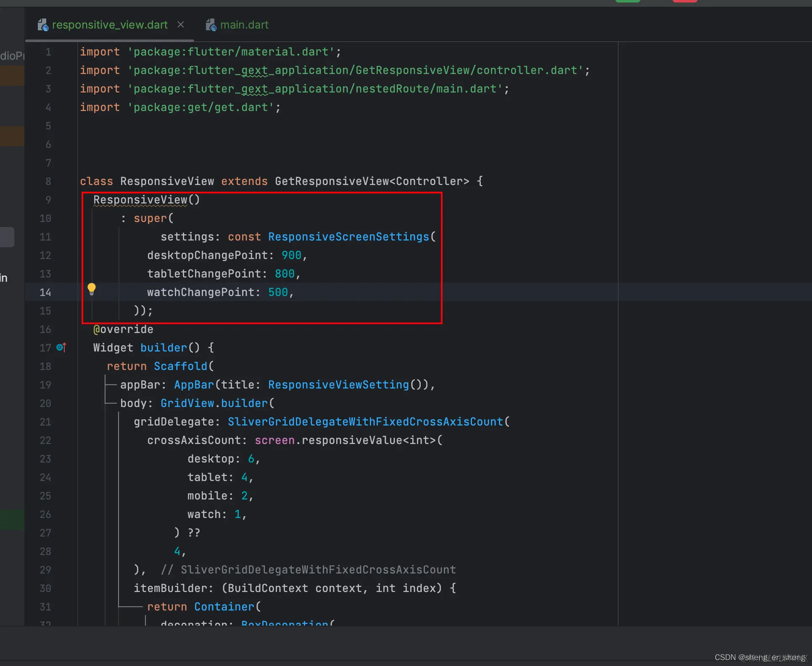
Task: Click line number 17 in the gutter
Action: coord(45,348)
